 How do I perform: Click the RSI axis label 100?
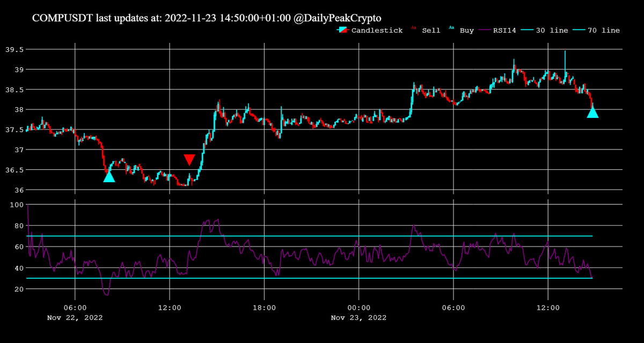16,205
